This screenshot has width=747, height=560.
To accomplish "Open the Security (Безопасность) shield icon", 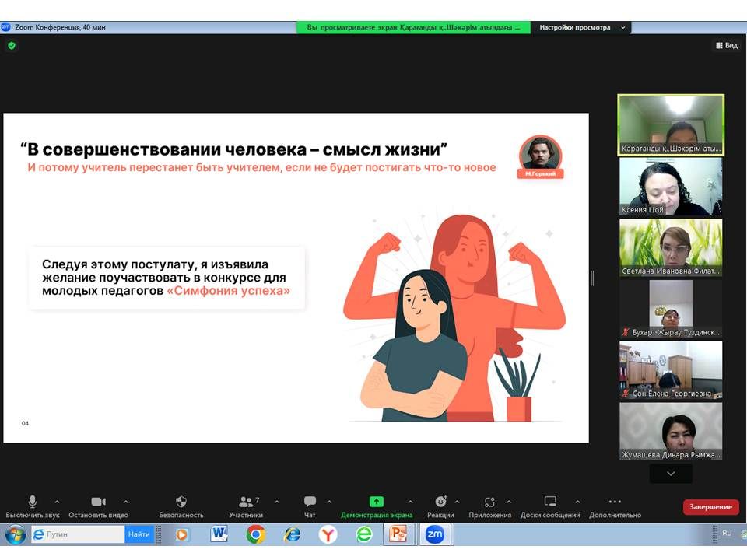I will (x=181, y=502).
